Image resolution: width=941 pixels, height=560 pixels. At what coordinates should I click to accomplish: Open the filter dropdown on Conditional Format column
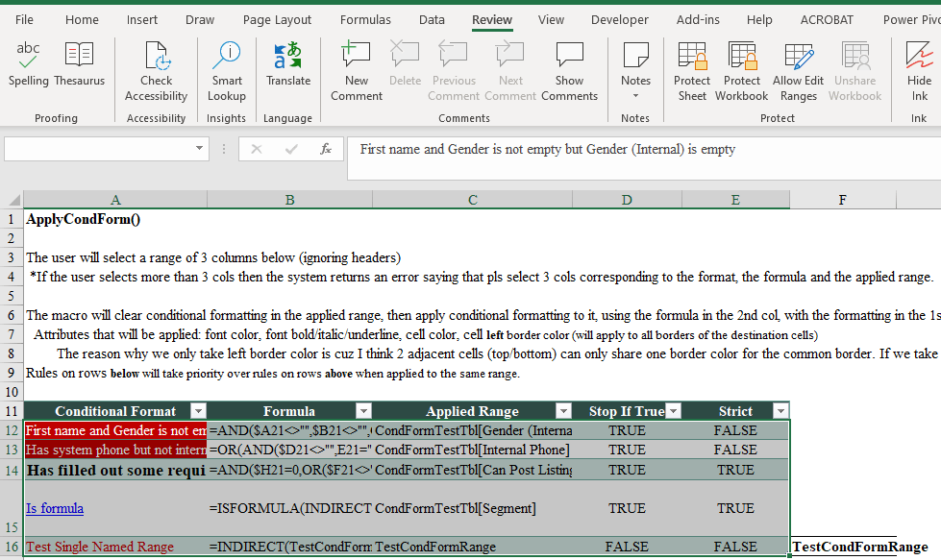(x=198, y=410)
